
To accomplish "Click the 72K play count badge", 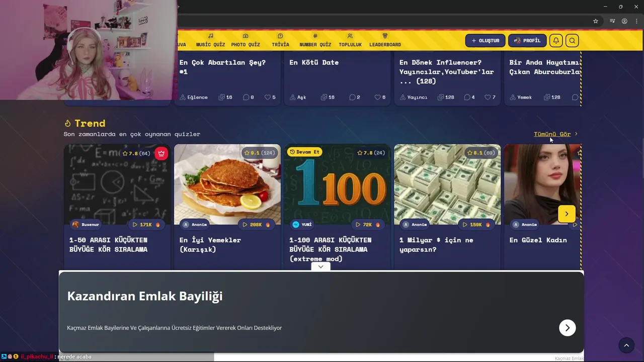I will (x=368, y=225).
